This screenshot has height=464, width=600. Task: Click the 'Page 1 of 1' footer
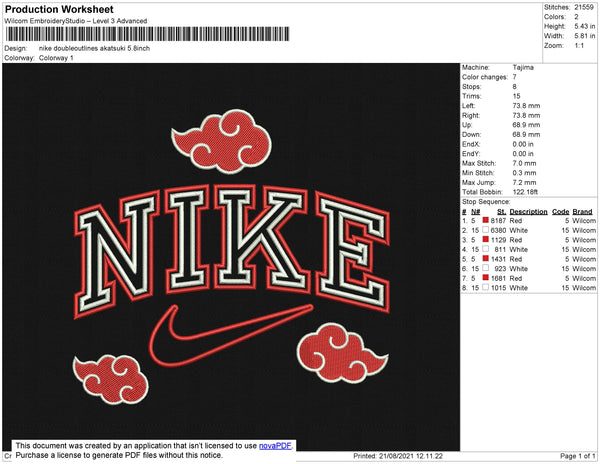(x=577, y=456)
